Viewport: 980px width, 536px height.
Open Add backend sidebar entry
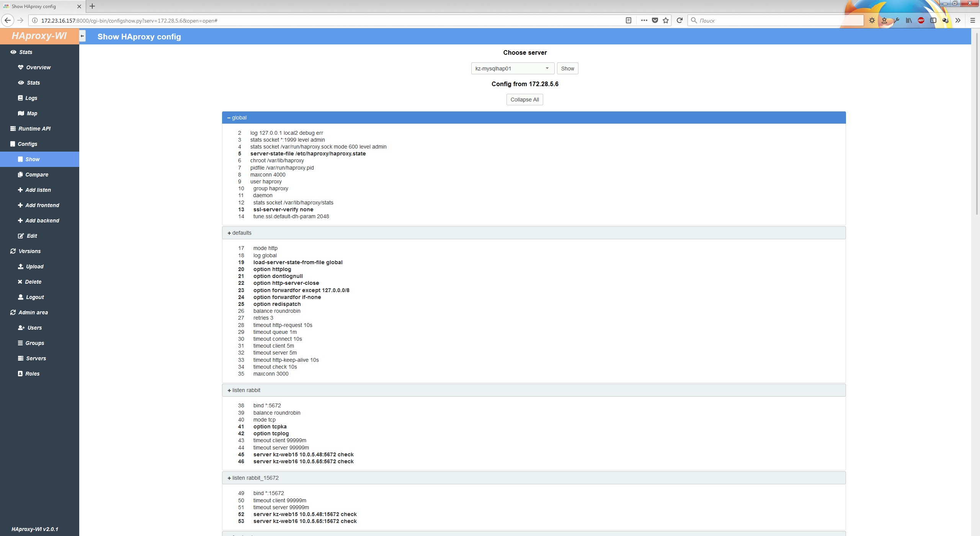pos(42,221)
